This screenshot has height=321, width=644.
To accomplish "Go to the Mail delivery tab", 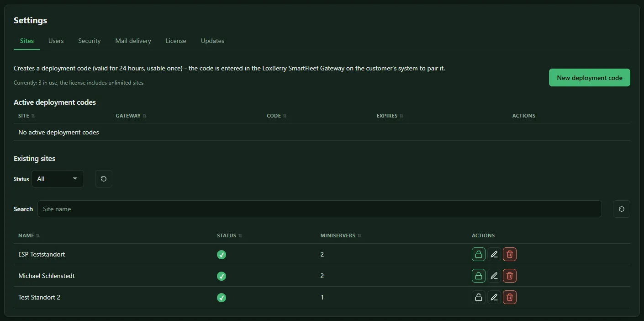I will tap(133, 41).
